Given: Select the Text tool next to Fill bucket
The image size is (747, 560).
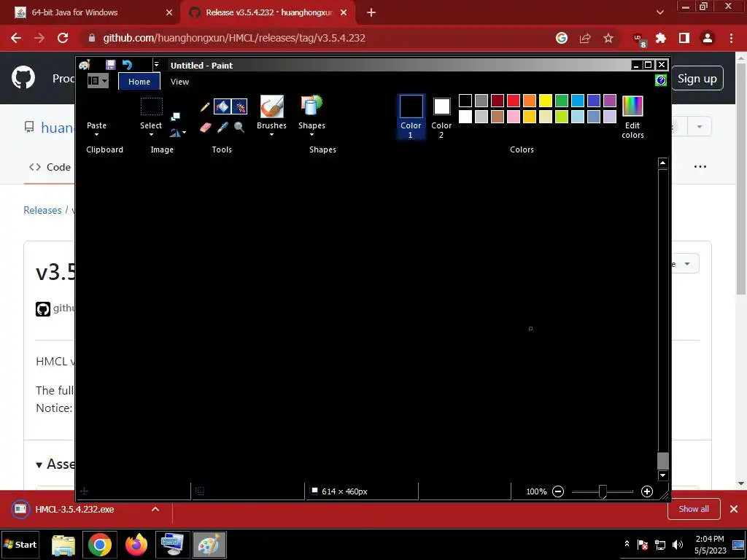Looking at the screenshot, I should click(239, 106).
